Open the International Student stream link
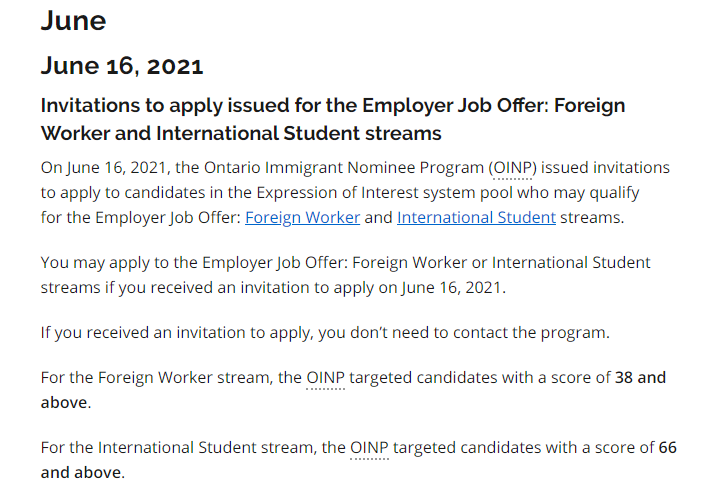The width and height of the screenshot is (713, 491). pyautogui.click(x=476, y=217)
